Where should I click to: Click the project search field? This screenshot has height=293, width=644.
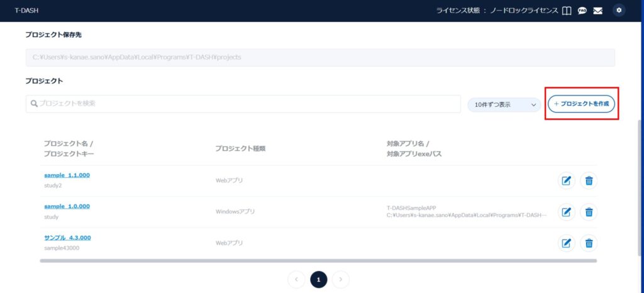click(243, 104)
